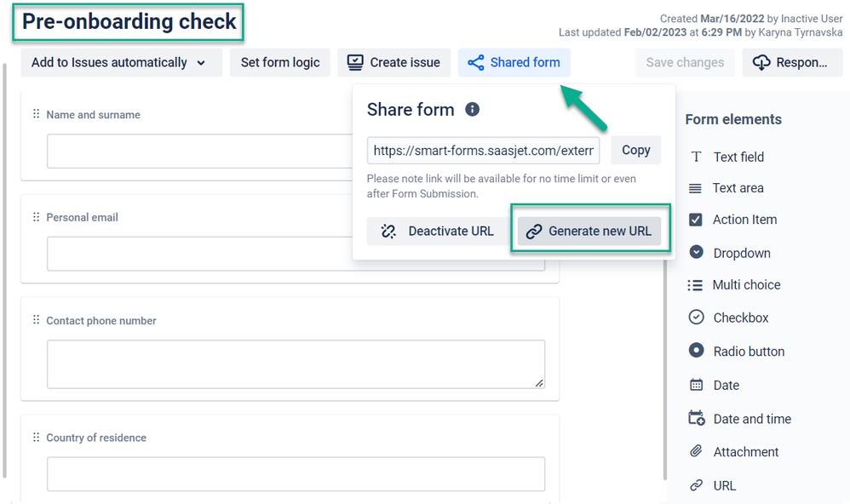Click the Attachment label
Image resolution: width=850 pixels, height=504 pixels.
pyautogui.click(x=746, y=452)
